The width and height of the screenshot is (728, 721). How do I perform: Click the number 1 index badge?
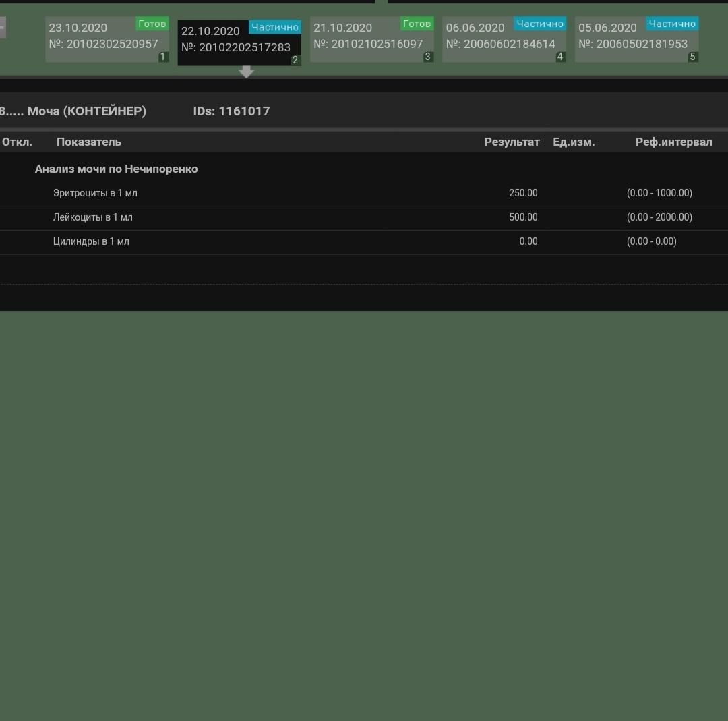point(162,57)
